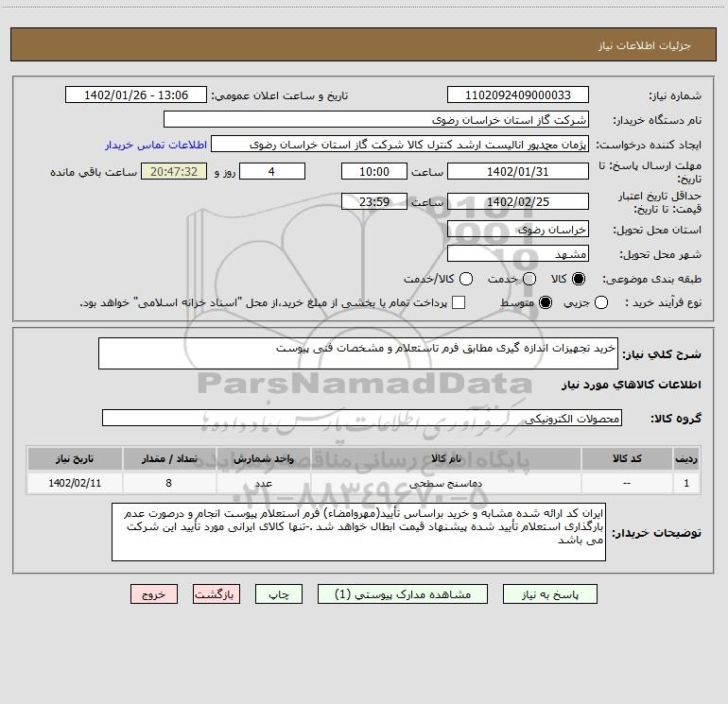Click the remaining time field 20:47:32
728x704 pixels.
[174, 172]
